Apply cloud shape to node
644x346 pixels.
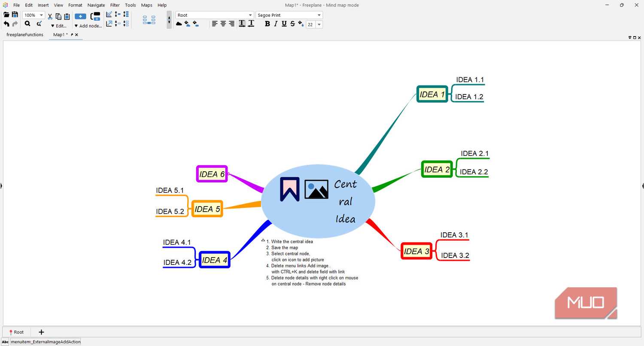tap(179, 24)
